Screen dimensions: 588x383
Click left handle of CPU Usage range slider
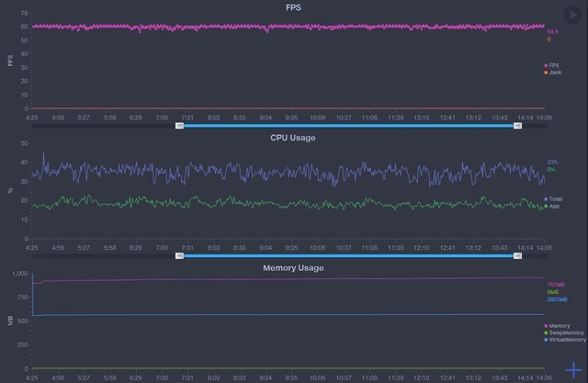click(x=179, y=256)
